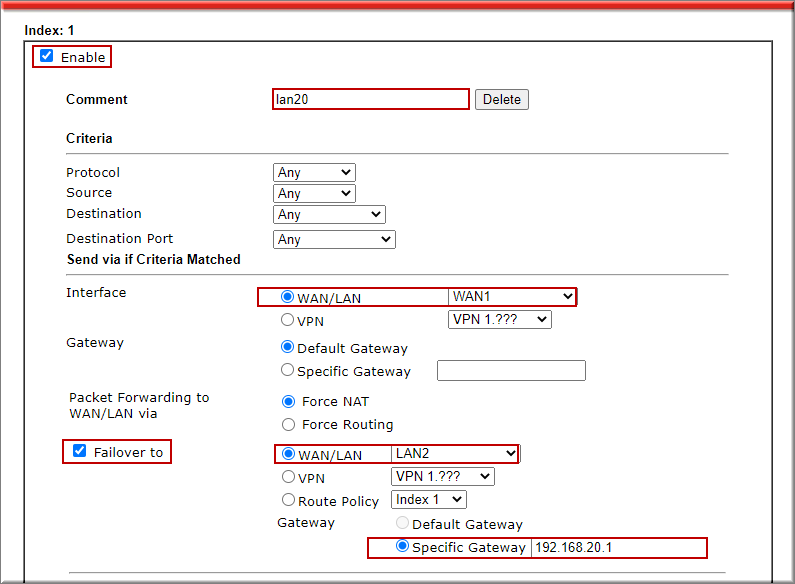Uncheck the Failover to checkbox
Viewport: 795px width, 584px height.
click(x=80, y=452)
